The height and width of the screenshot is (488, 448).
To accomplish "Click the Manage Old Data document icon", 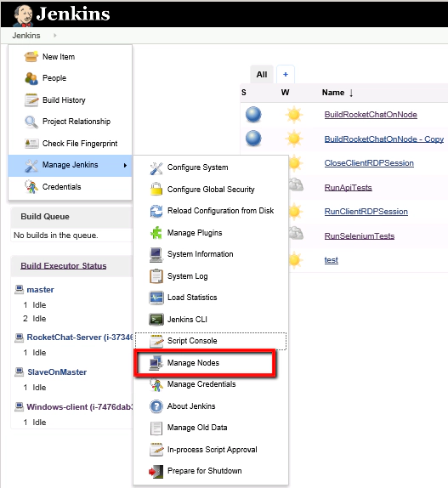I will click(x=156, y=428).
